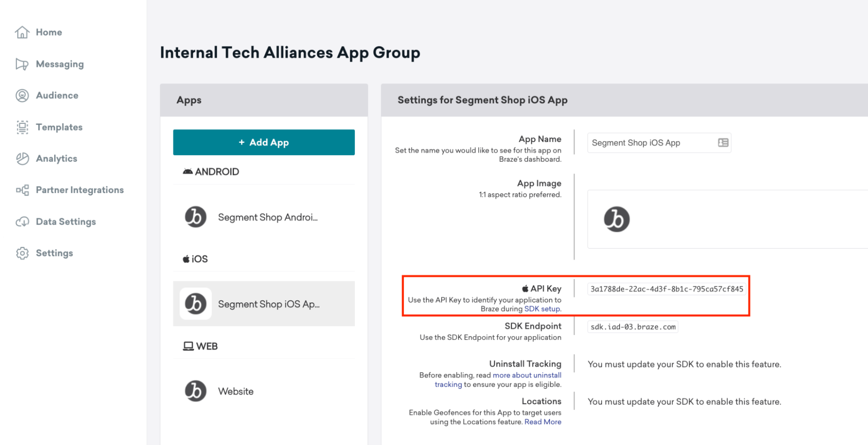This screenshot has height=445, width=868.
Task: Click the Audience person icon
Action: coord(22,96)
